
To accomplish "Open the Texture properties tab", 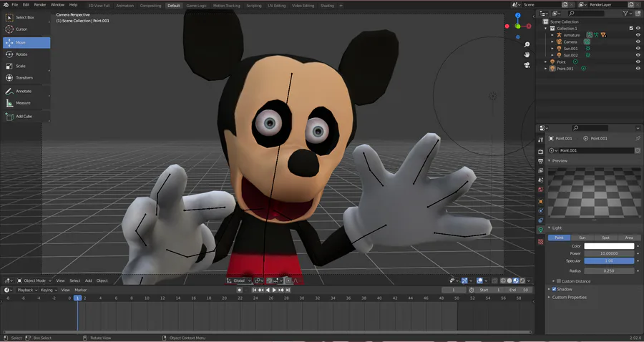I will point(540,242).
